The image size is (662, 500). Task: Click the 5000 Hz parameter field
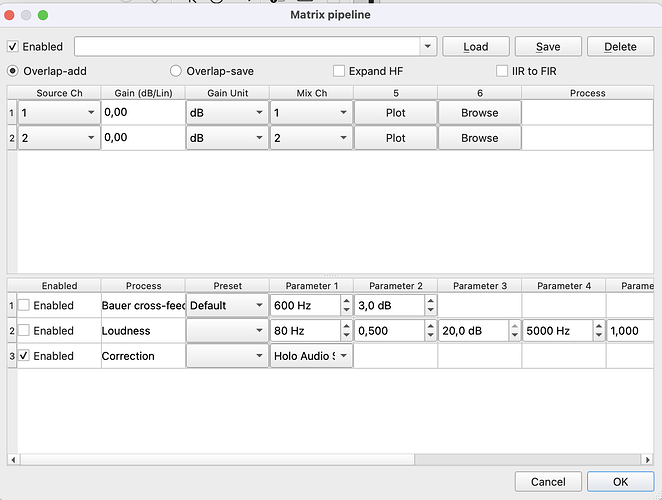coord(557,331)
